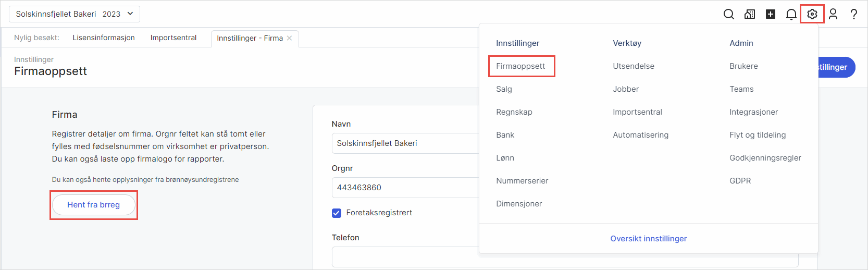
Task: Open the search magnifier icon
Action: [728, 14]
